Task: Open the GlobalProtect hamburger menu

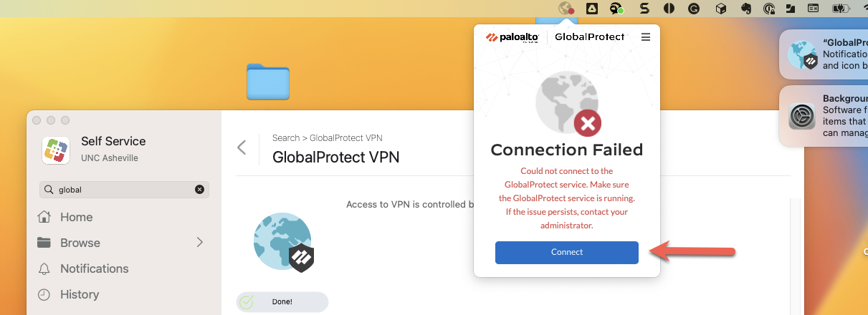Action: (646, 37)
